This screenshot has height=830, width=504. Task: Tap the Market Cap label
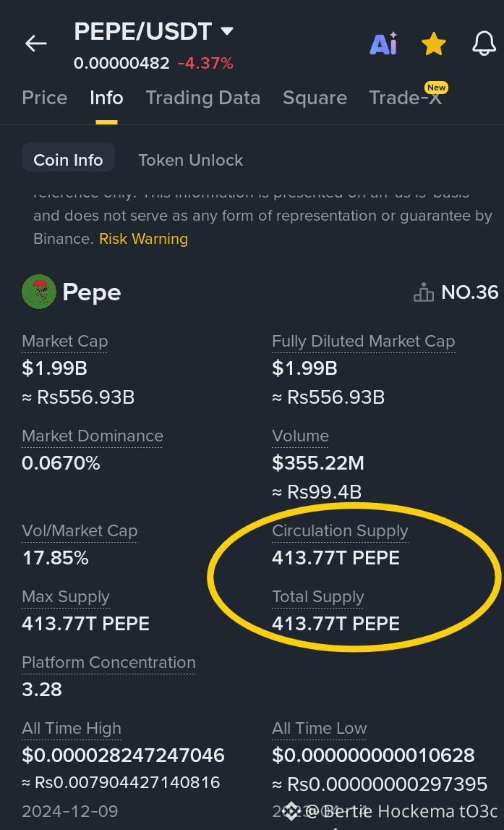point(65,341)
